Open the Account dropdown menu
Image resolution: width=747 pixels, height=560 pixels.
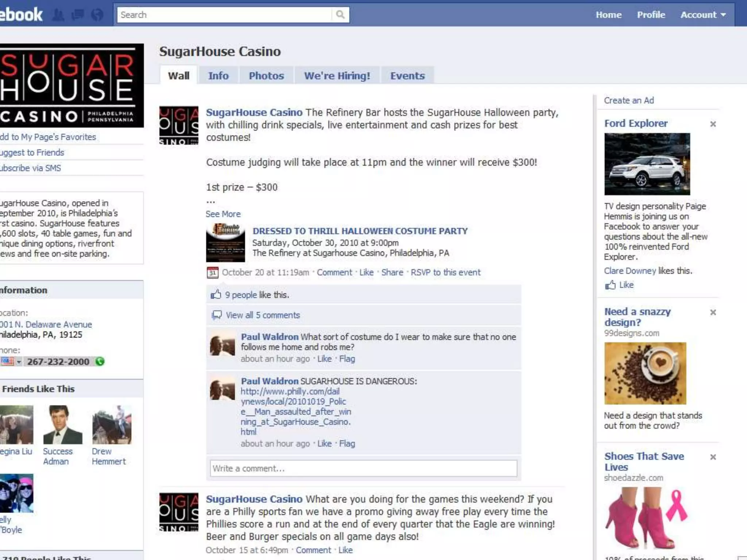click(x=703, y=15)
